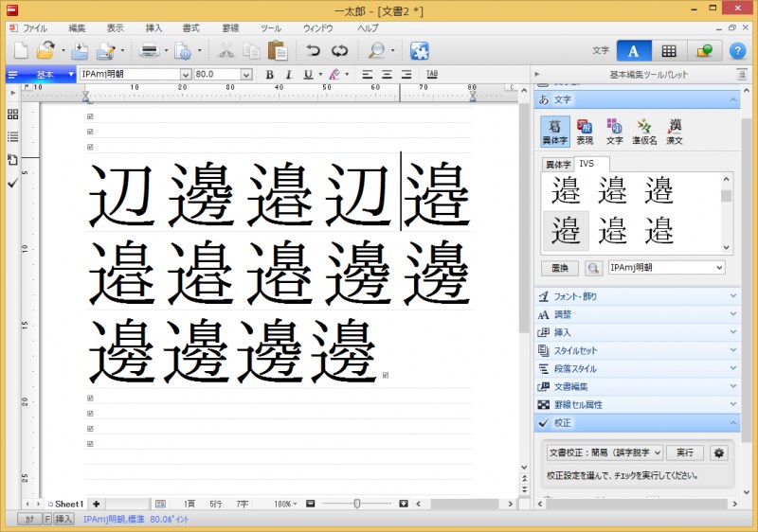Viewport: 758px width, 532px height.
Task: Open the 表現 expression tool
Action: 586,131
